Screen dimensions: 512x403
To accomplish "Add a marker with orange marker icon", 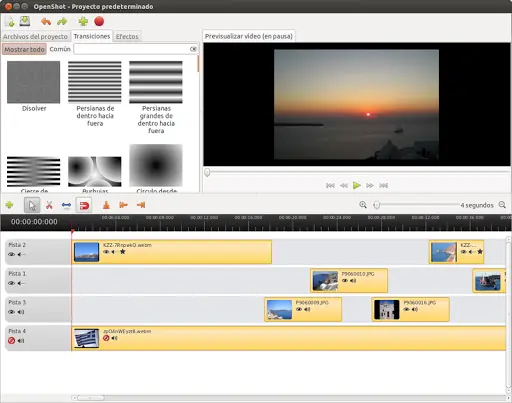I will tap(106, 205).
